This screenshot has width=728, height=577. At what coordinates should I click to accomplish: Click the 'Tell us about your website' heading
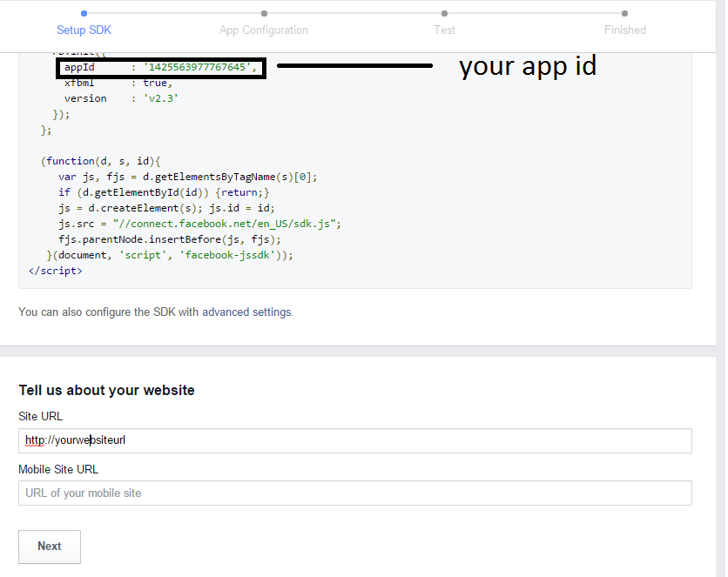(x=106, y=390)
